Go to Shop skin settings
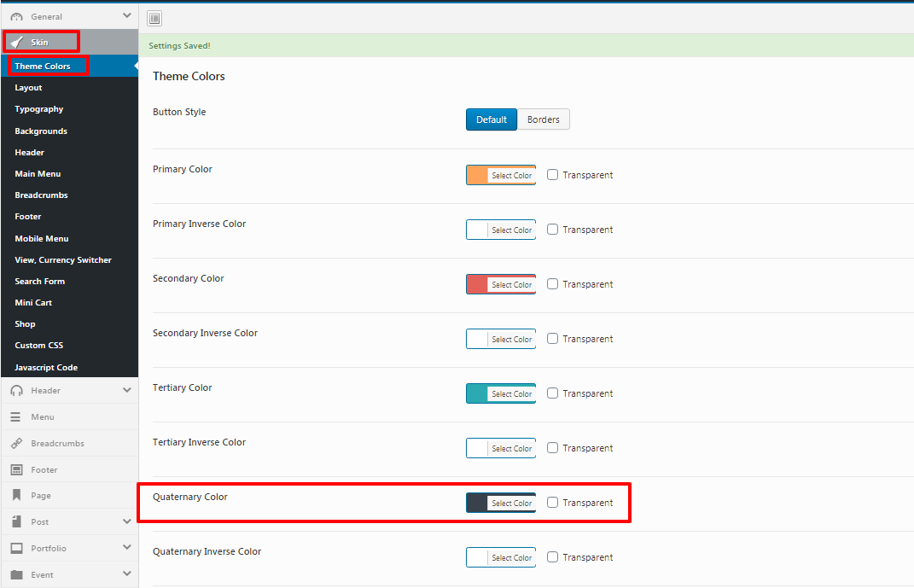The height and width of the screenshot is (588, 914). click(x=69, y=324)
